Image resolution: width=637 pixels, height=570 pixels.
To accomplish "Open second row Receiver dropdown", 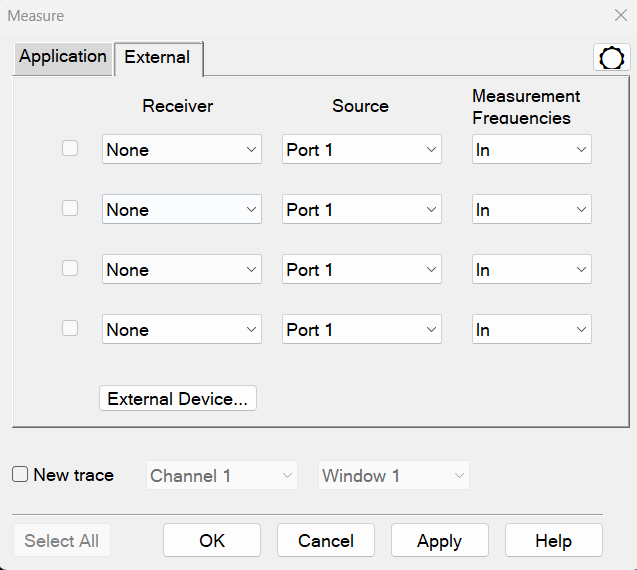I will coord(182,209).
